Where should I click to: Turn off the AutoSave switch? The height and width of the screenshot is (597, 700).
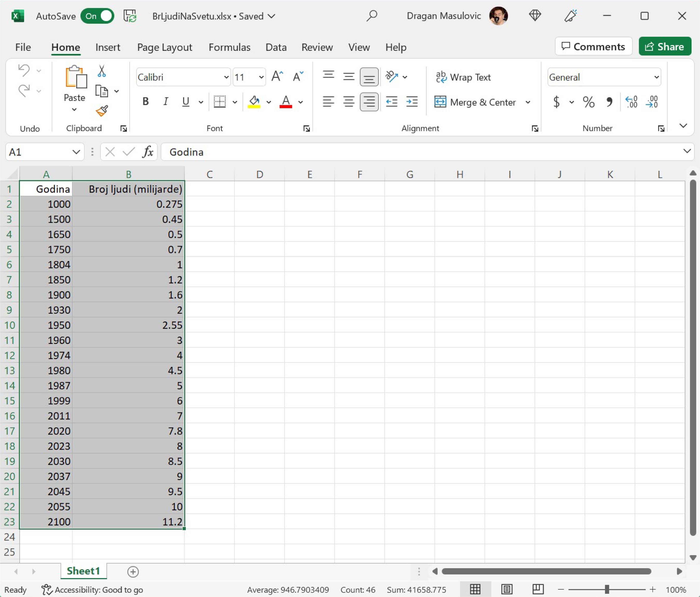[97, 16]
